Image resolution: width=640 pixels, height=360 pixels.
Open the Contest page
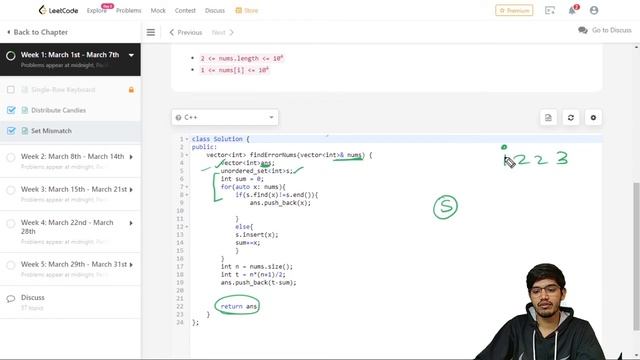coord(185,11)
